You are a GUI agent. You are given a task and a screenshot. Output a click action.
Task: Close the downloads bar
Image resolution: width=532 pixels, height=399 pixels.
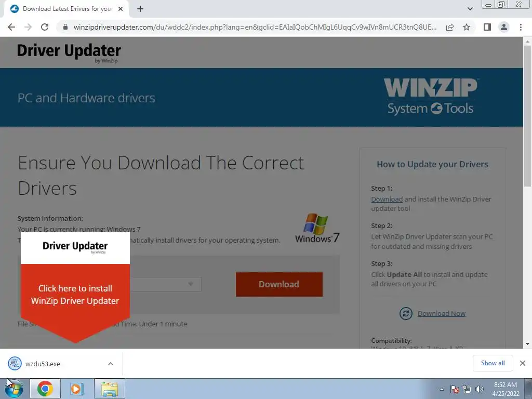523,363
